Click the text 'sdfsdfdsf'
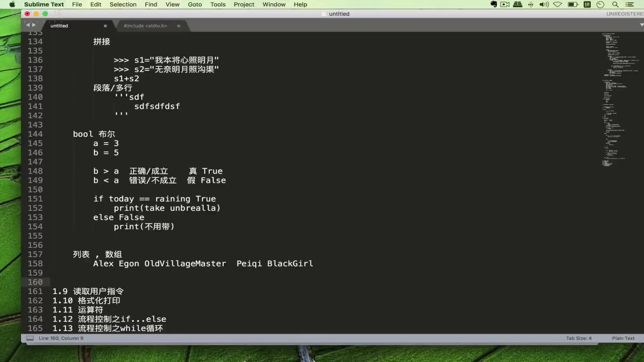Viewport: 644px width, 362px height. pyautogui.click(x=157, y=106)
